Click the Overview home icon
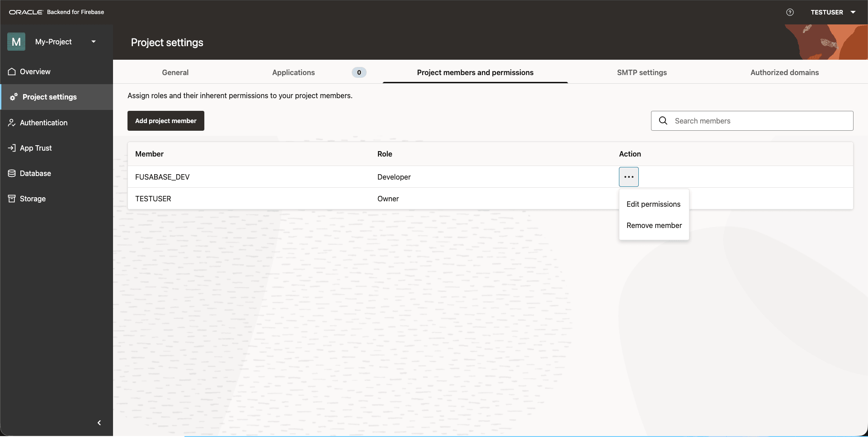 (12, 71)
